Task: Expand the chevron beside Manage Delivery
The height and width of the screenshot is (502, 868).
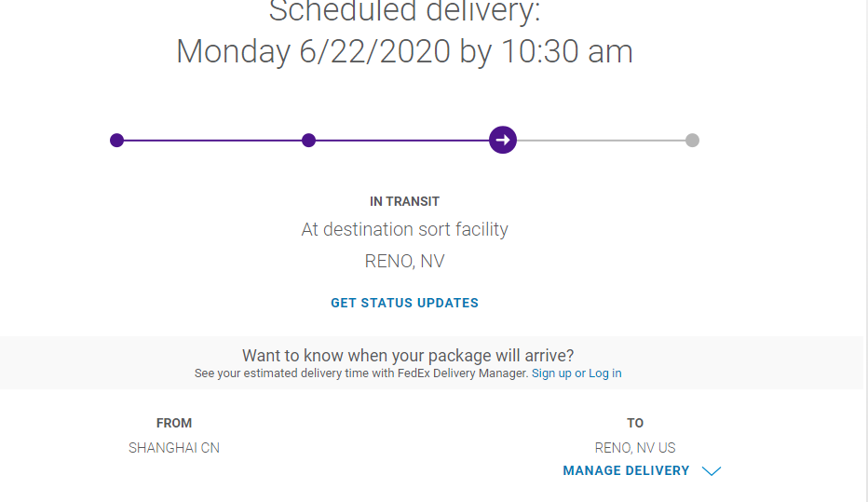Action: pyautogui.click(x=712, y=471)
